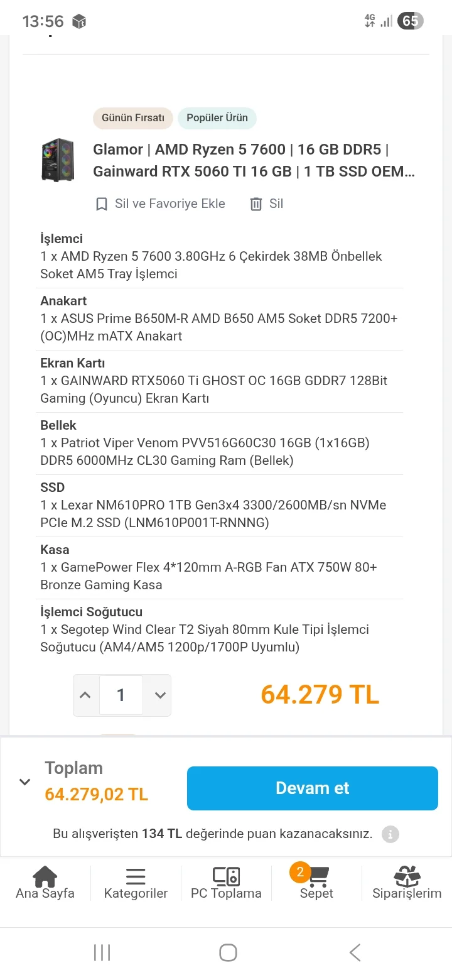Increase product quantity with up arrow
Image resolution: width=452 pixels, height=980 pixels.
tap(86, 695)
